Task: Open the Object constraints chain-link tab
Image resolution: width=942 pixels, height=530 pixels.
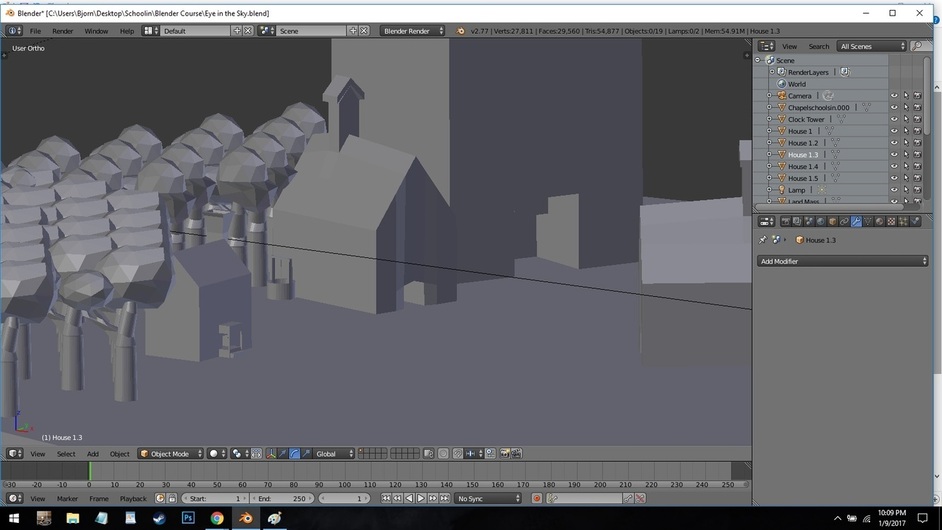Action: (844, 222)
